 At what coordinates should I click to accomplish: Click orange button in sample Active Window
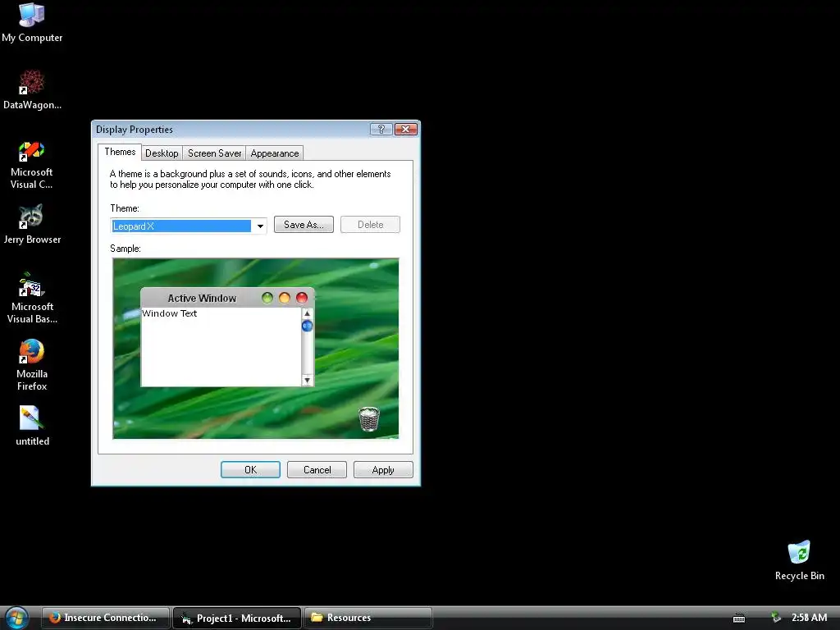(x=285, y=298)
